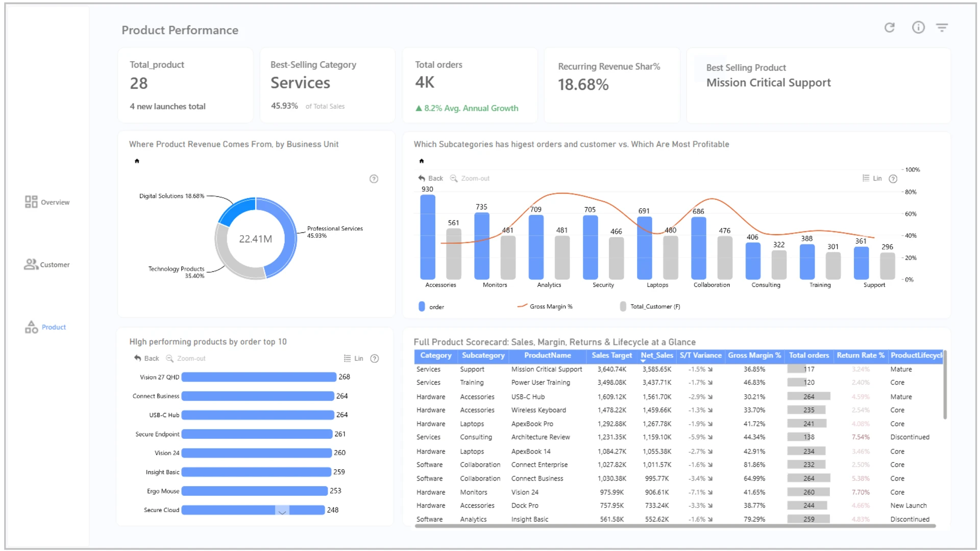The height and width of the screenshot is (551, 980).
Task: Open the dashboard info icon
Action: 918,28
